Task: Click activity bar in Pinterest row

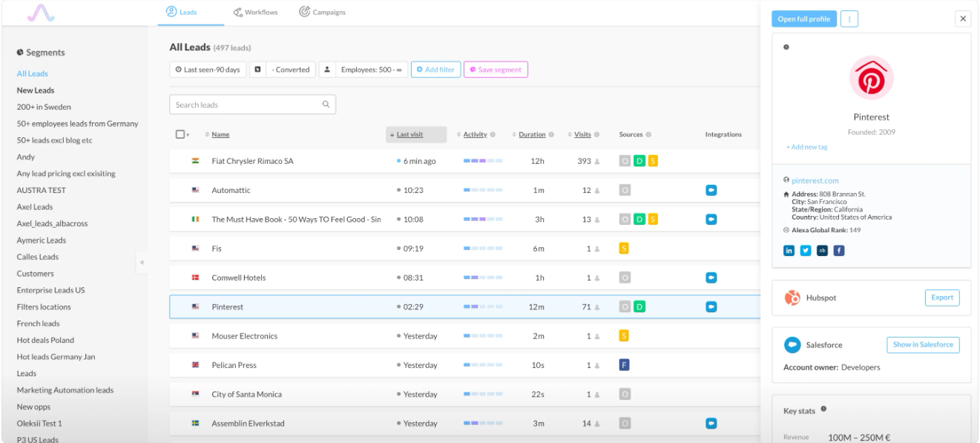Action: [x=483, y=306]
